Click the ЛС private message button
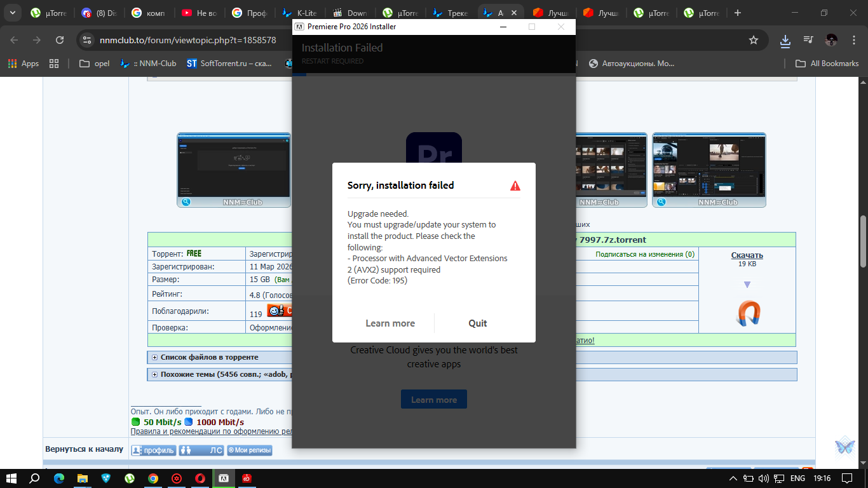 (201, 451)
